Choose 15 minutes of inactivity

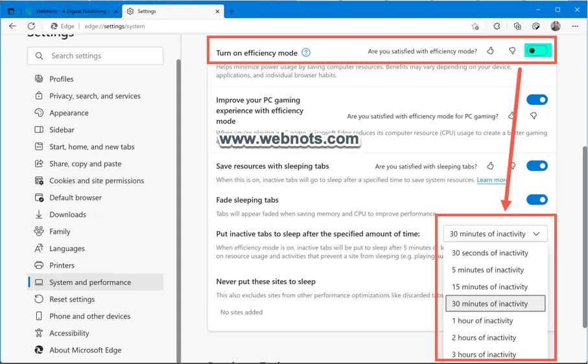495,287
